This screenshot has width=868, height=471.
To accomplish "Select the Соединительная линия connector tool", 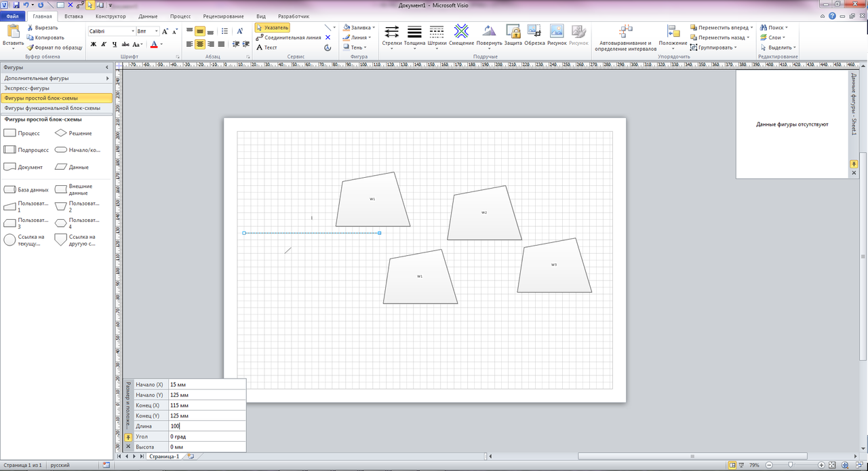I will pos(288,37).
